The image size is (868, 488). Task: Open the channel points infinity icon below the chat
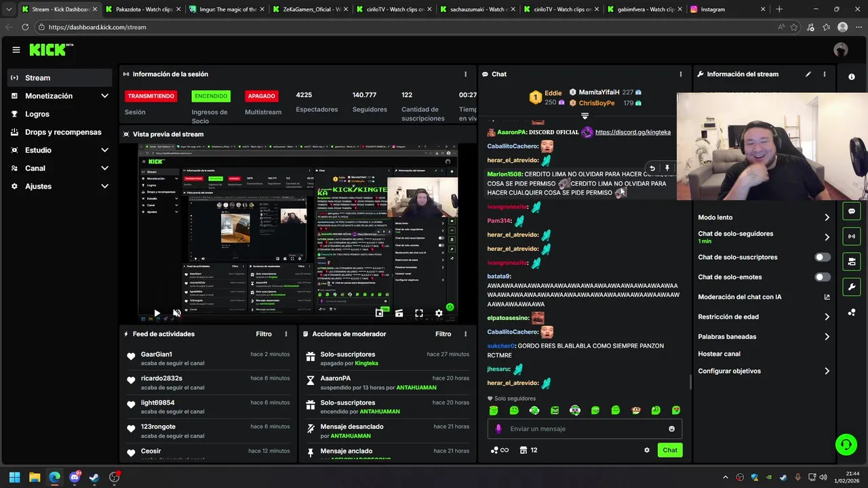500,450
